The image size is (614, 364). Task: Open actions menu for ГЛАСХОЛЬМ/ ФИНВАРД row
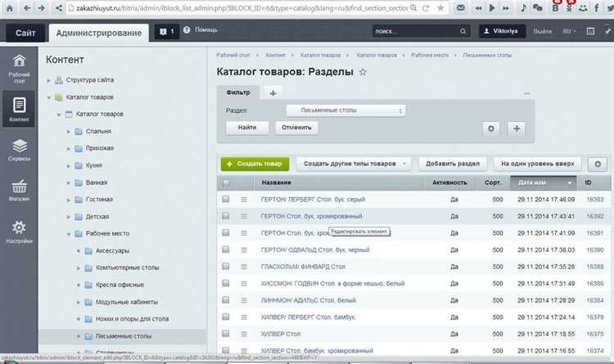tap(244, 267)
